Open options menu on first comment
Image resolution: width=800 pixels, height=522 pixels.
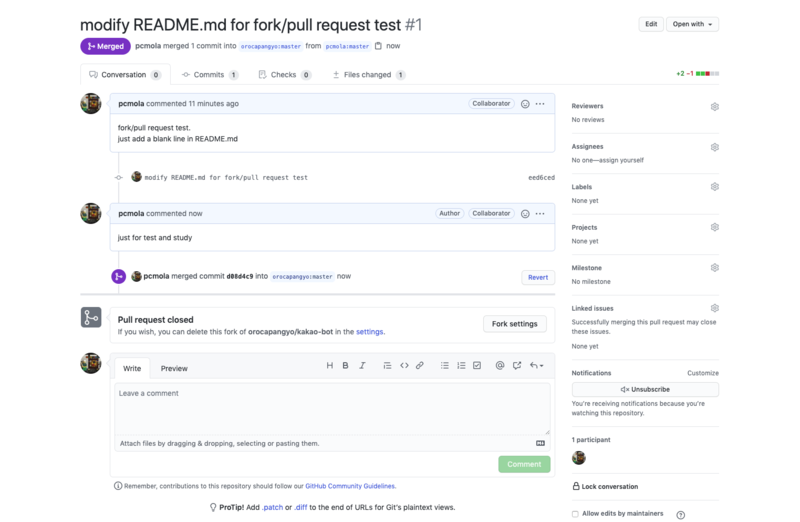(540, 104)
